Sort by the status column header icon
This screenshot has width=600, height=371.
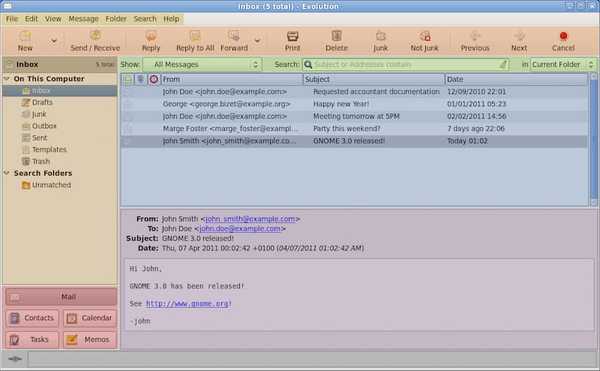(128, 80)
